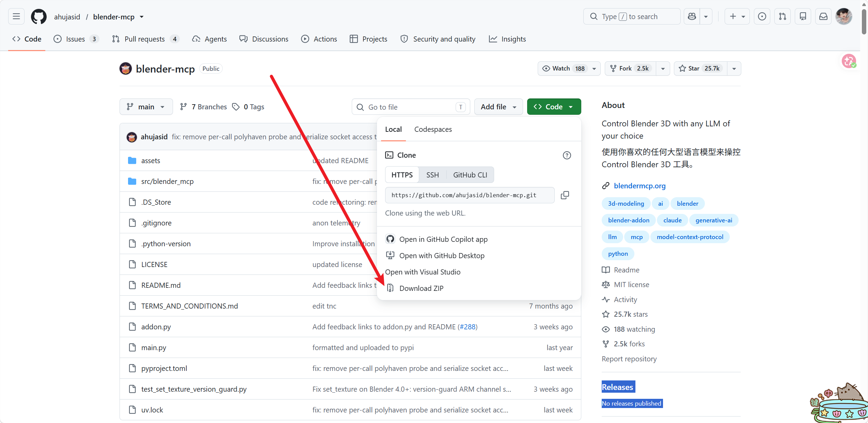The height and width of the screenshot is (423, 868).
Task: Click the file icon beside addon.py
Action: (x=132, y=327)
